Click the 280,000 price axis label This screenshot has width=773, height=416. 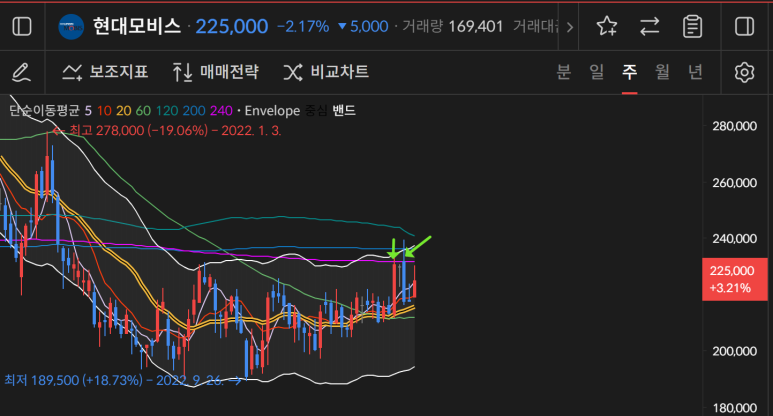coord(735,126)
